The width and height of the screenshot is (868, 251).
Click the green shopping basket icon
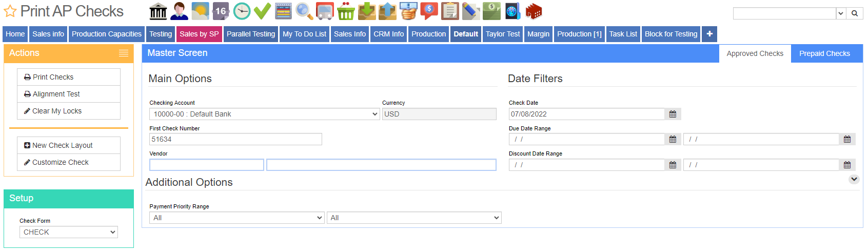coord(346,11)
